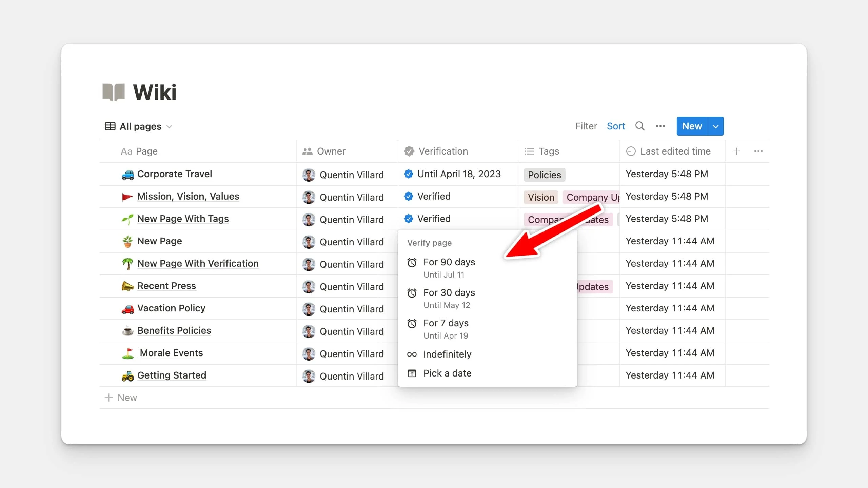
Task: Click the blue New button
Action: 693,126
